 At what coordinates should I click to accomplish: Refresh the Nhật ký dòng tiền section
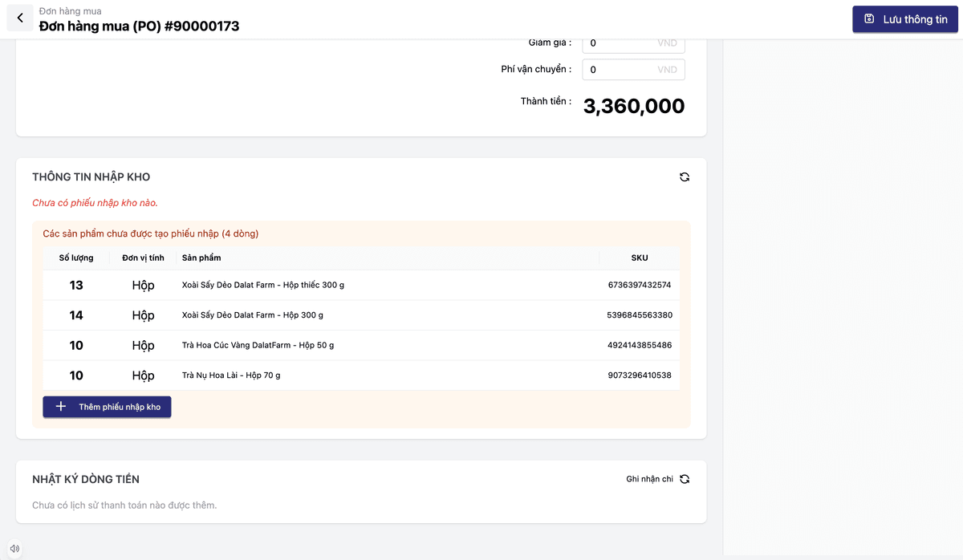[685, 479]
